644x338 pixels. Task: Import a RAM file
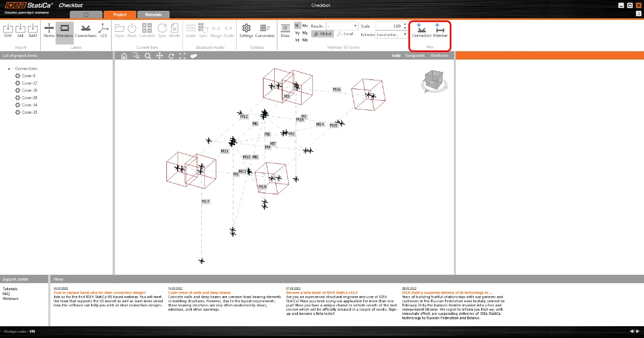tap(33, 30)
